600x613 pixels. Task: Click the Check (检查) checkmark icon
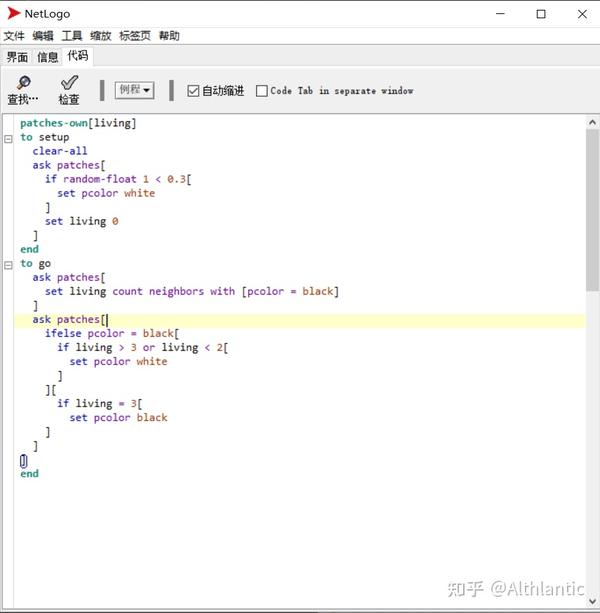[69, 82]
